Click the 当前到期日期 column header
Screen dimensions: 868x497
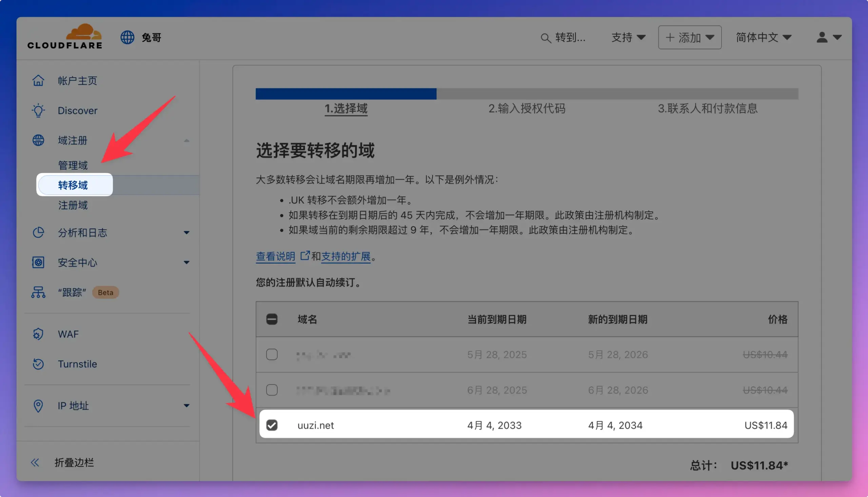[x=497, y=319]
